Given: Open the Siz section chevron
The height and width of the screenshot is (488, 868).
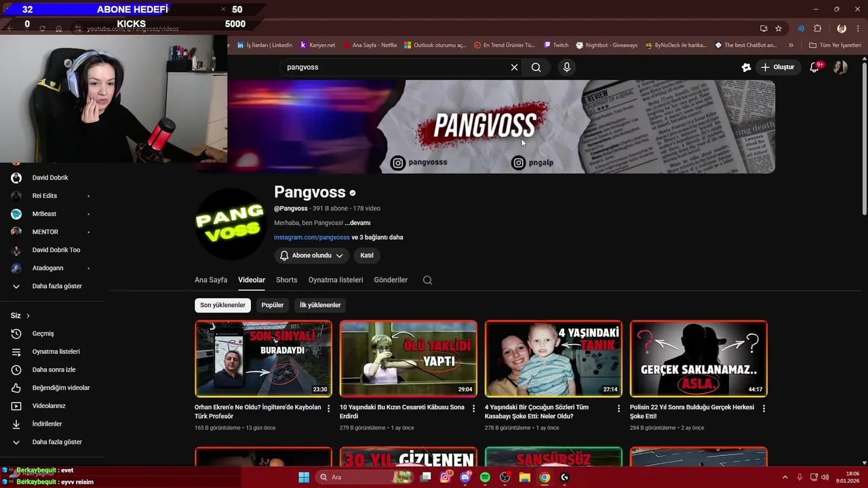Looking at the screenshot, I should (x=28, y=316).
